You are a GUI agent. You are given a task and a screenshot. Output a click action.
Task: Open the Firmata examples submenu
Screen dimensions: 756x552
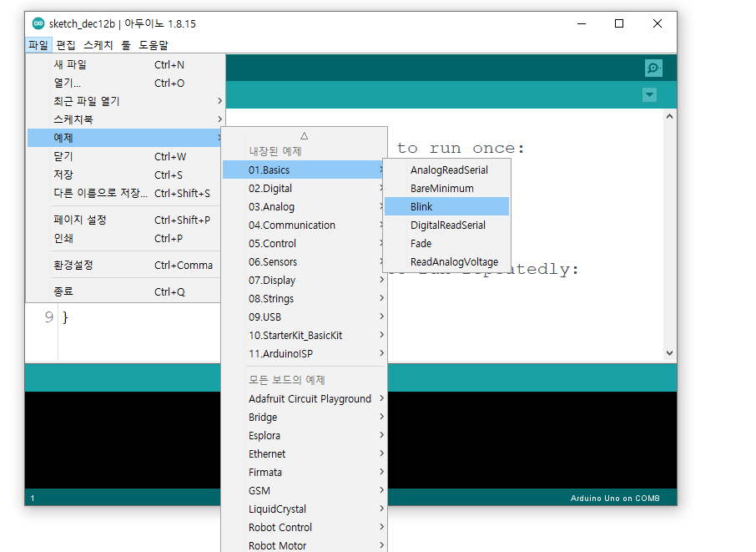pyautogui.click(x=304, y=472)
